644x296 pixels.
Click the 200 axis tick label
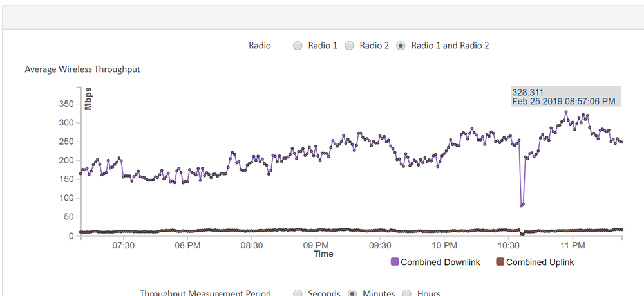pyautogui.click(x=66, y=160)
